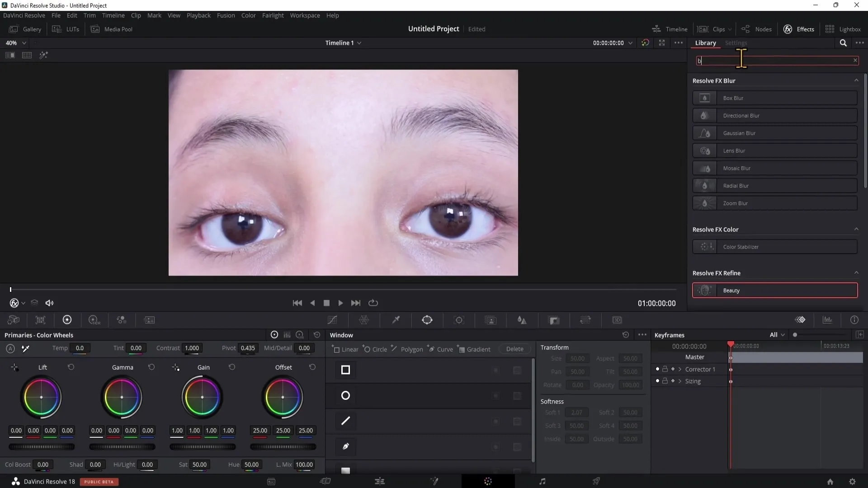Image resolution: width=868 pixels, height=488 pixels.
Task: Click the Lift master wheel slider
Action: pos(42,447)
